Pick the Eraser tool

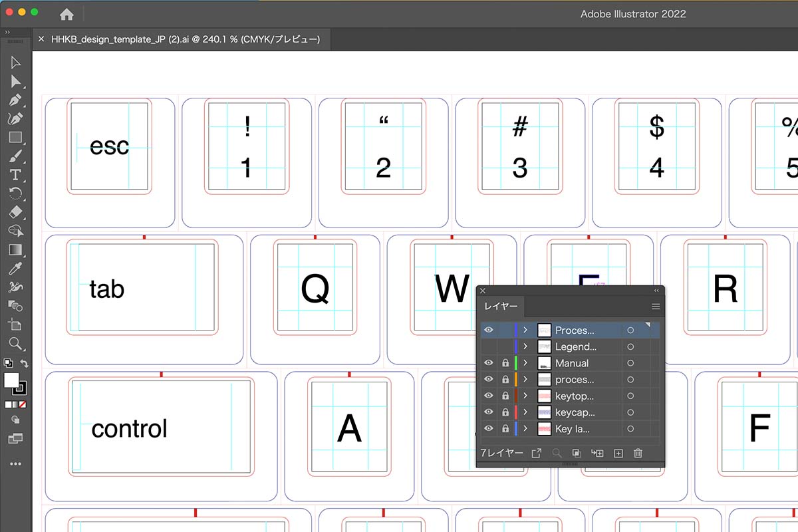pyautogui.click(x=15, y=212)
